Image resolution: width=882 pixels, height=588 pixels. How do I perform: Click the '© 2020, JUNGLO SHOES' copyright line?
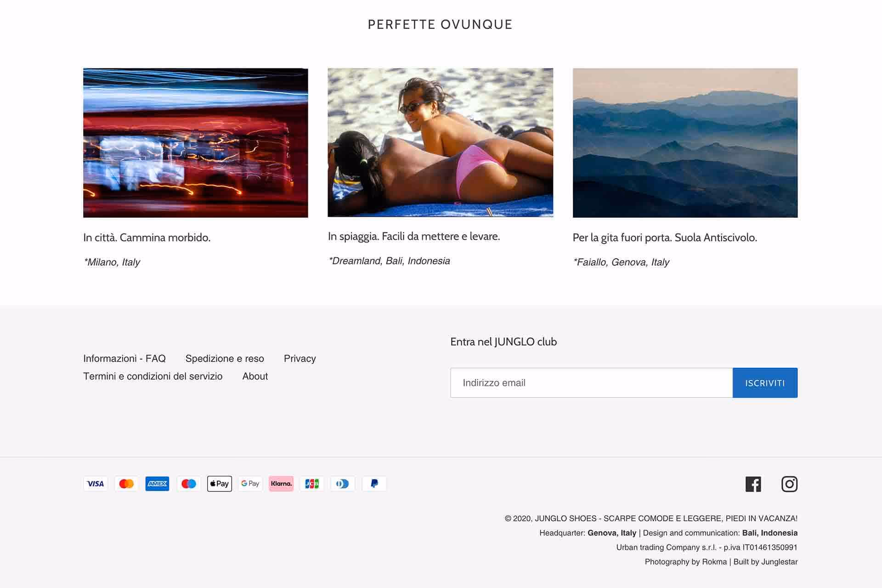click(651, 518)
